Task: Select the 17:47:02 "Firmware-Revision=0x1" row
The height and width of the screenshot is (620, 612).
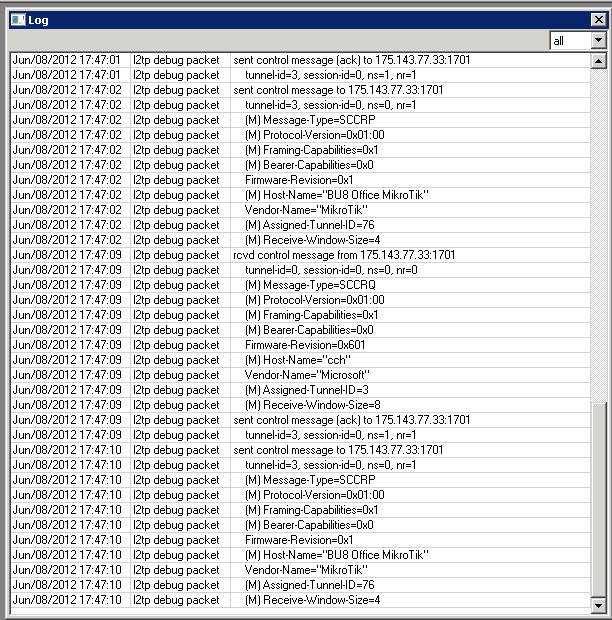Action: (300, 180)
